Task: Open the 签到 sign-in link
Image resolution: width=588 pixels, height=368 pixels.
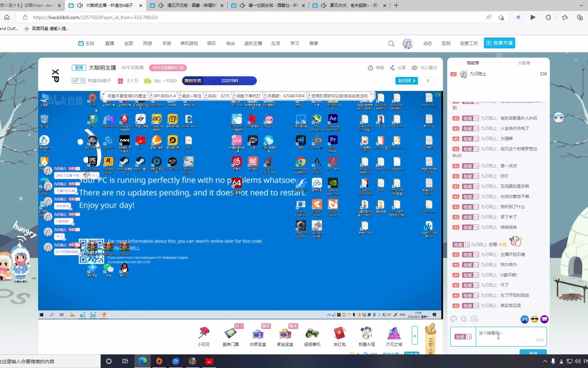Action: [446, 43]
